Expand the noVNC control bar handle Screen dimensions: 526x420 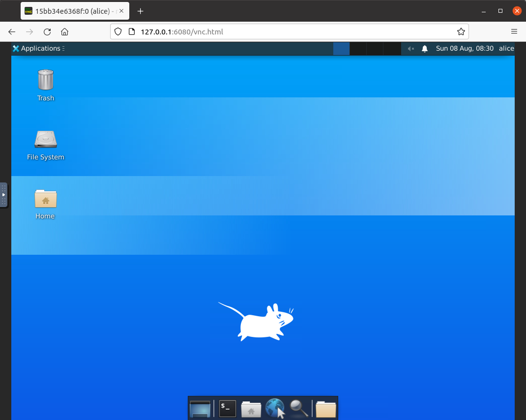pyautogui.click(x=3, y=195)
